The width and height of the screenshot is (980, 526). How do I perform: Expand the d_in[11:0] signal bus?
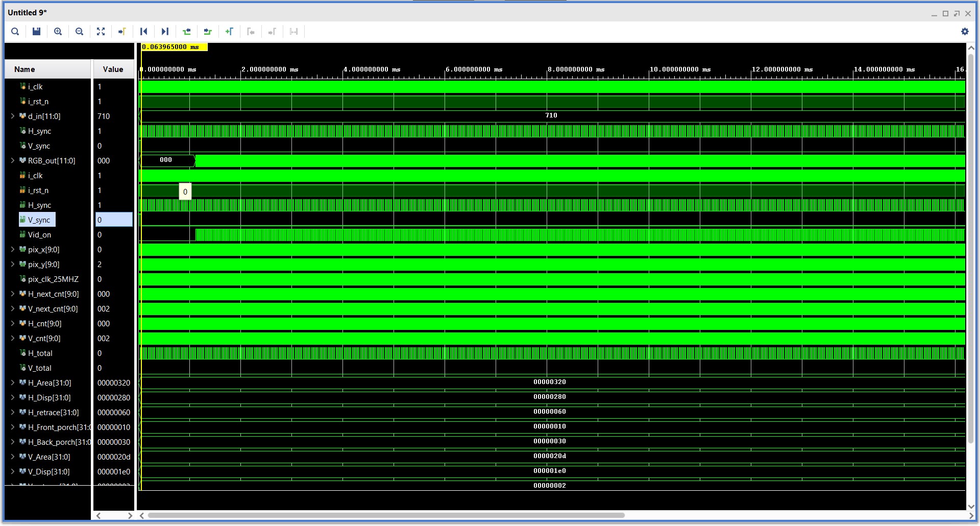tap(13, 116)
